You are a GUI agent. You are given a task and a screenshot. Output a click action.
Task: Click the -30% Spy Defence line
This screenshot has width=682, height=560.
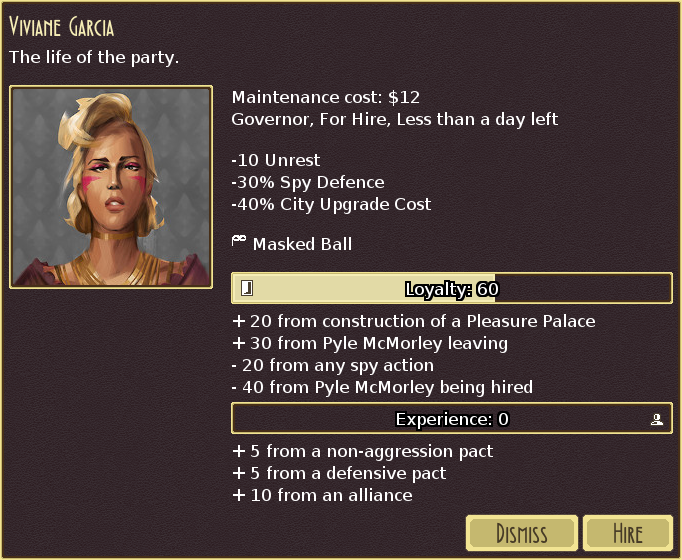[x=308, y=183]
